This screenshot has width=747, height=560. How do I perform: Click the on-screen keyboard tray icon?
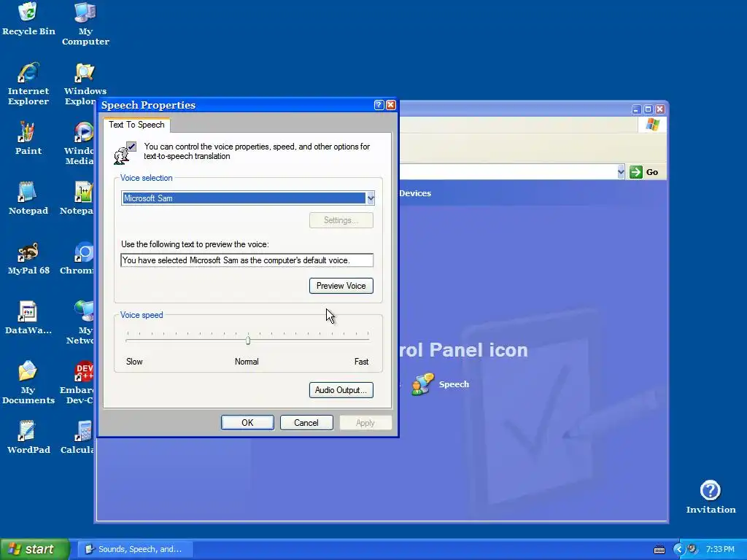pos(659,550)
